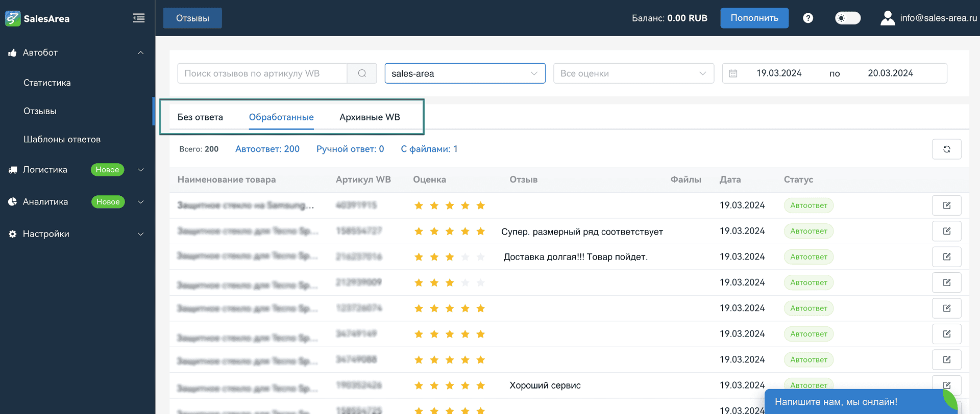
Task: Click the thumbs-up Автобот icon
Action: 13,53
